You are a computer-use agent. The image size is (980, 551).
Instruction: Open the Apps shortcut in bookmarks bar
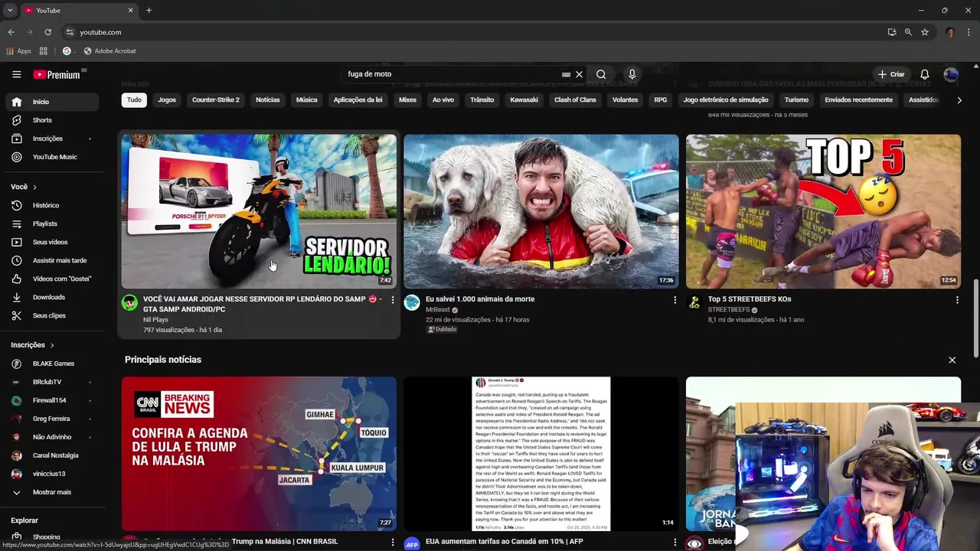(x=19, y=51)
